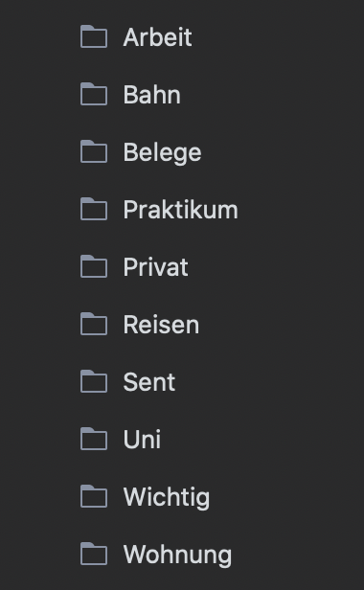Select the Belege folder name
Viewport: 364px width, 590px height.
coord(163,153)
